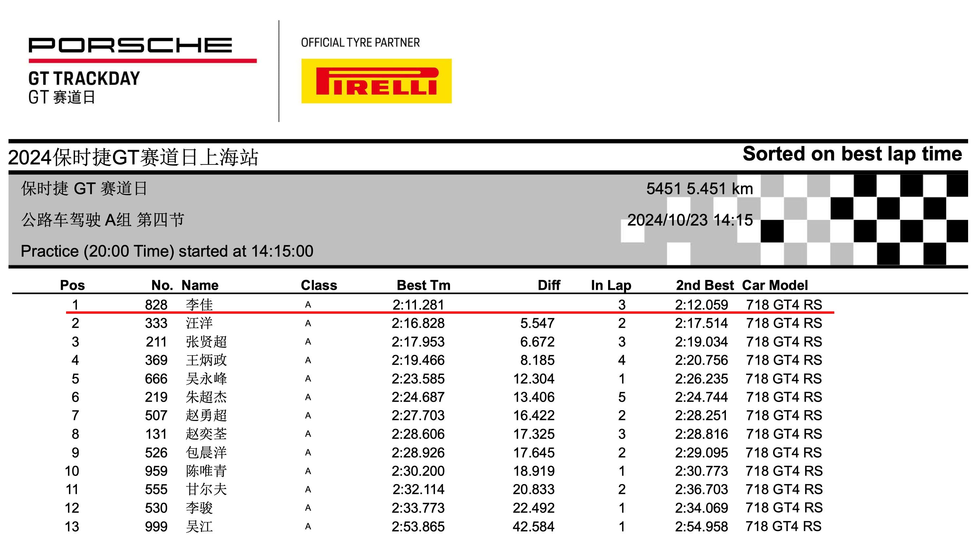Screen dimensions: 974x560
Task: Click the Class column header
Action: [x=319, y=285]
